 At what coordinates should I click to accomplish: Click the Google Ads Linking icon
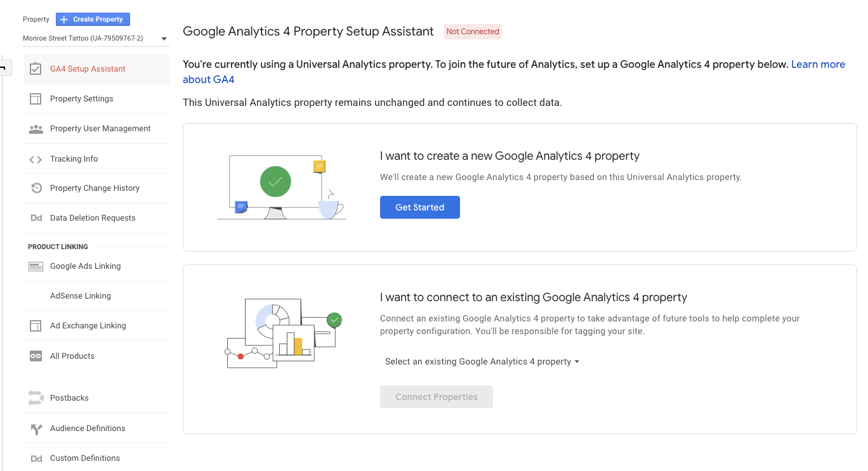point(36,266)
